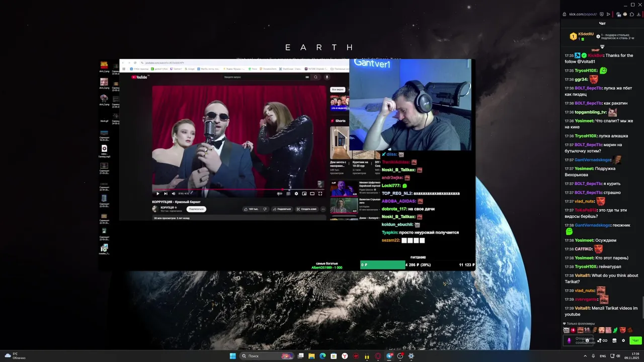Subscribe to the КОРУПЦІЯ channel

pyautogui.click(x=196, y=209)
